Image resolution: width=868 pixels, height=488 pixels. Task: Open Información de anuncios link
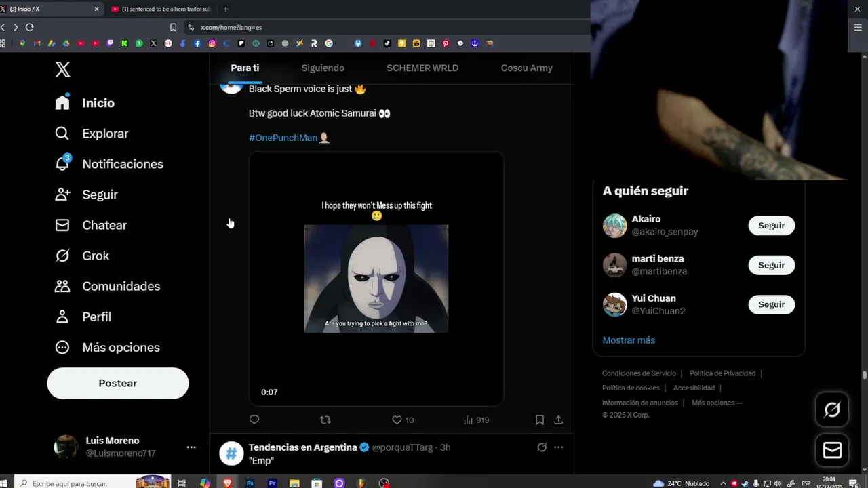(x=640, y=403)
